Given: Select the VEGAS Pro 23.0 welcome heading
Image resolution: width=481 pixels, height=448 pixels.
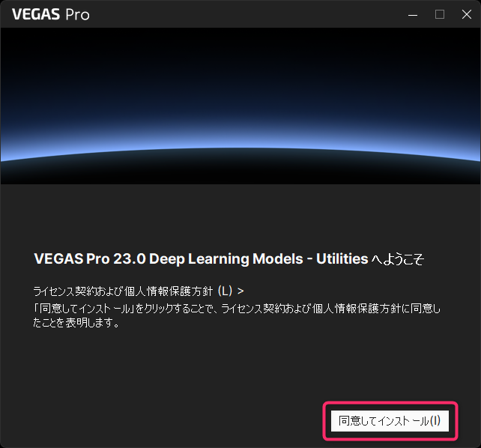Looking at the screenshot, I should click(229, 259).
